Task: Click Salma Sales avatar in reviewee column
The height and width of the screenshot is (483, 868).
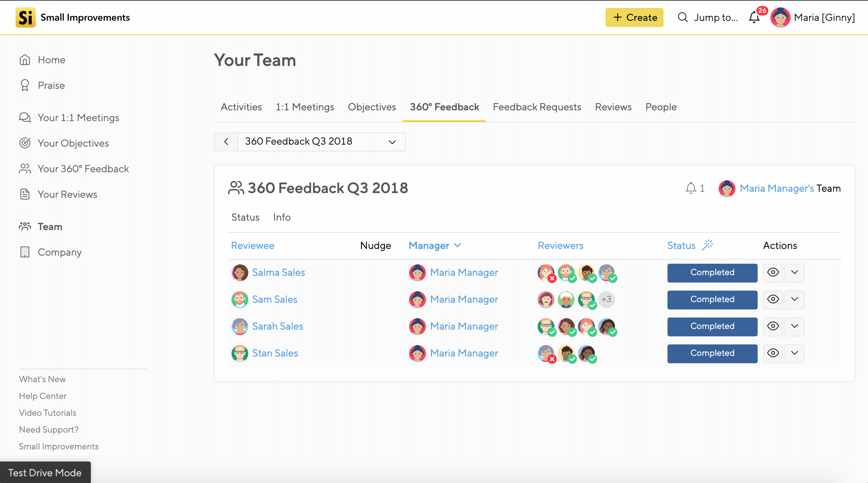Action: point(240,272)
